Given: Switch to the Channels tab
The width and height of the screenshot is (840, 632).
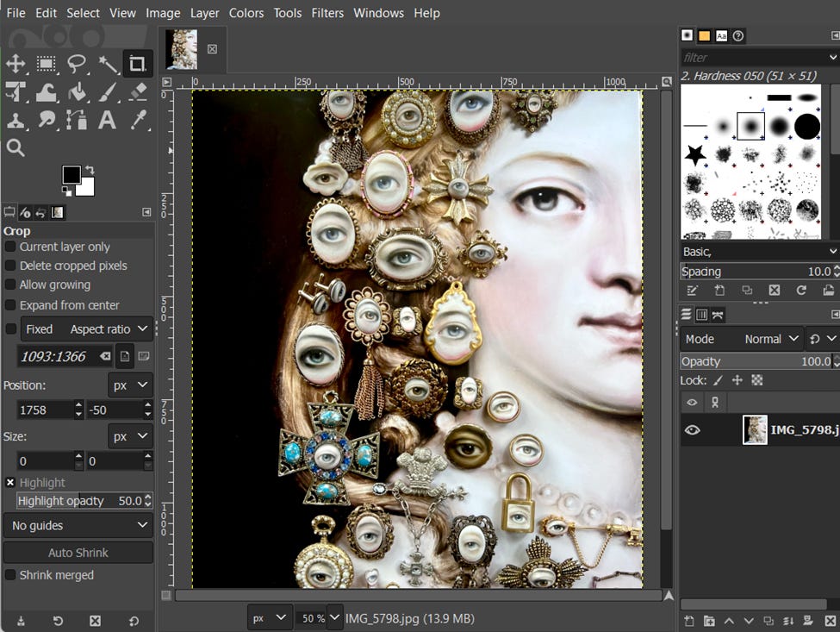Looking at the screenshot, I should click(x=702, y=315).
